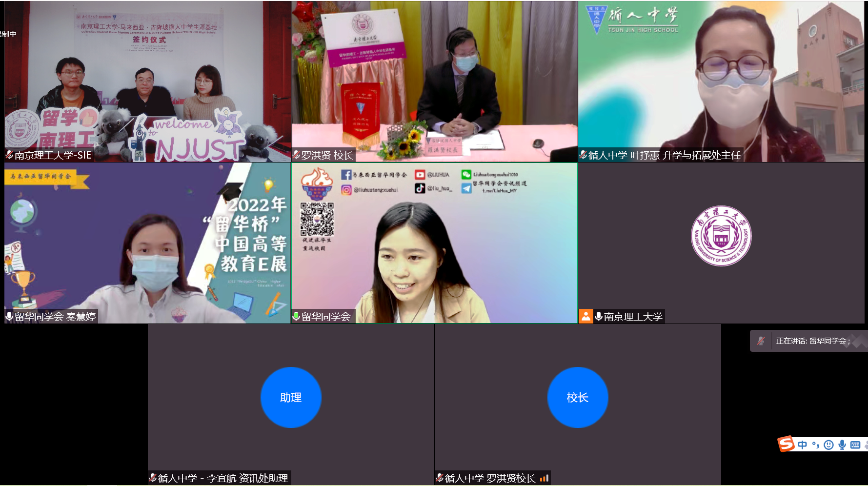Image resolution: width=868 pixels, height=486 pixels.
Task: Open the Sogou soft keyboard
Action: pyautogui.click(x=855, y=445)
